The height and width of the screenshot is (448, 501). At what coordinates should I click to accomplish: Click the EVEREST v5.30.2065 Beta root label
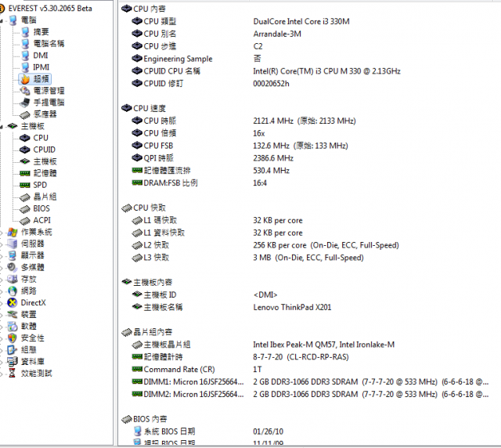point(50,9)
